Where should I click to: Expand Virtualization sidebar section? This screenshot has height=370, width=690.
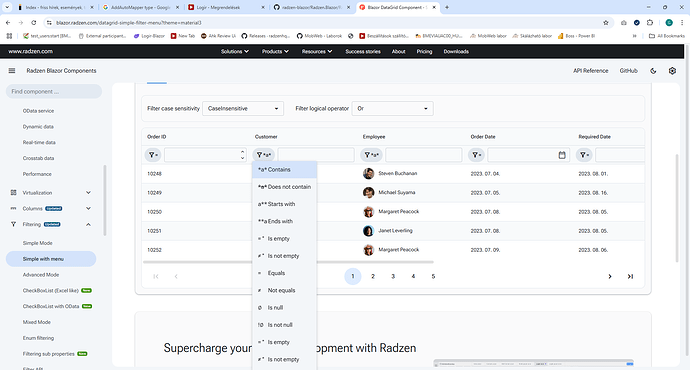tap(88, 193)
